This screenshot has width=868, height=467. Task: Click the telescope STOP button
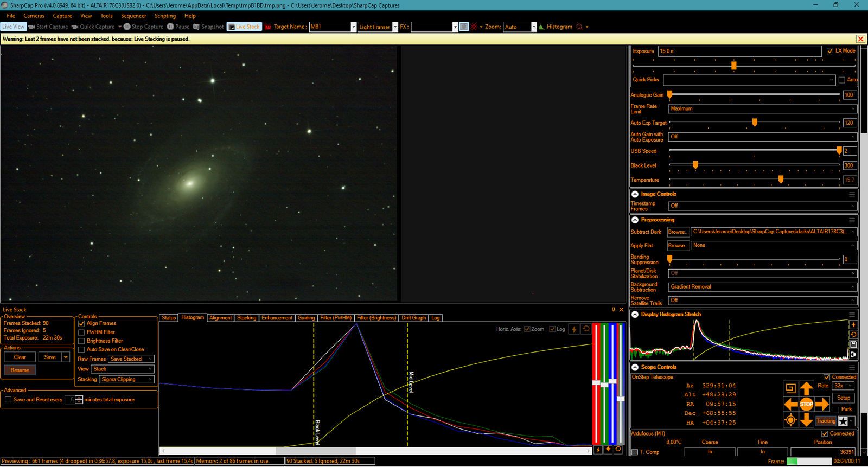pyautogui.click(x=806, y=404)
